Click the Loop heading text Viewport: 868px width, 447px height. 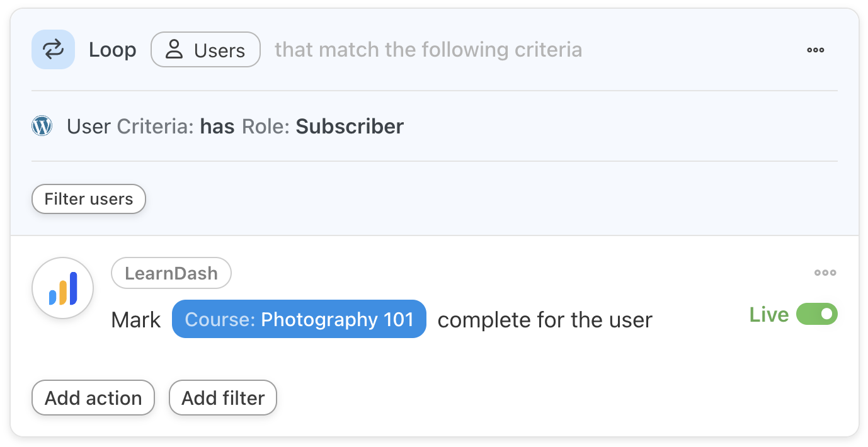112,50
